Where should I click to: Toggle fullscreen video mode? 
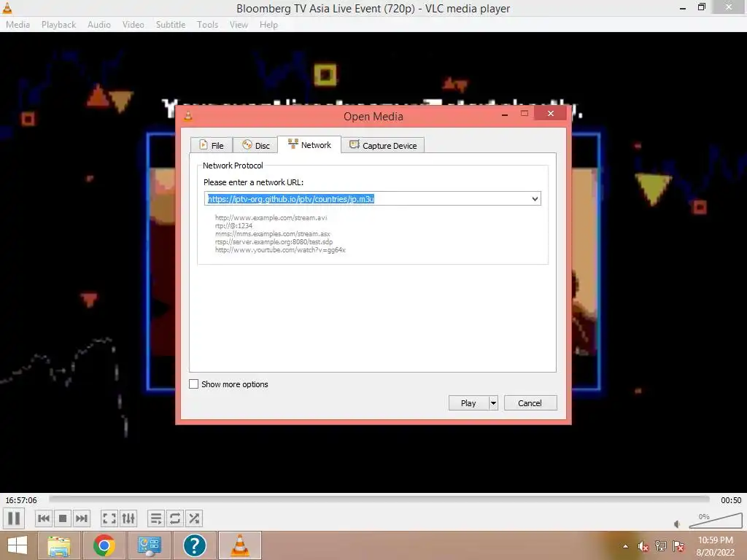coord(109,518)
